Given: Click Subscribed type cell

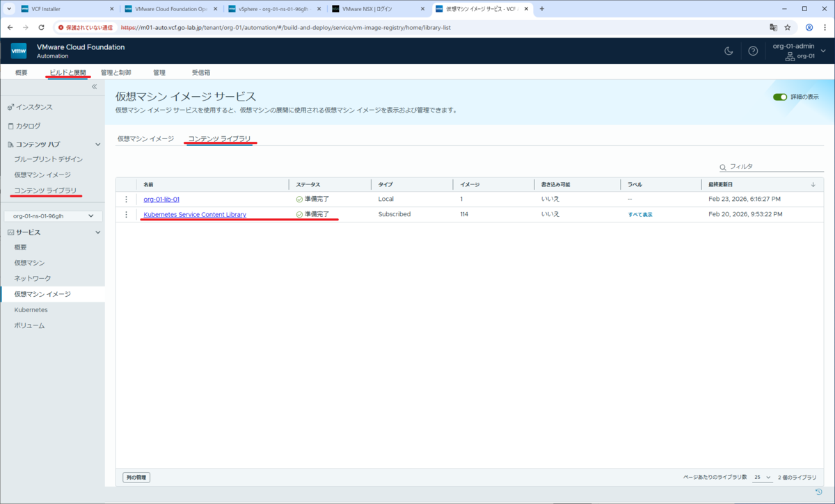Looking at the screenshot, I should pos(395,215).
